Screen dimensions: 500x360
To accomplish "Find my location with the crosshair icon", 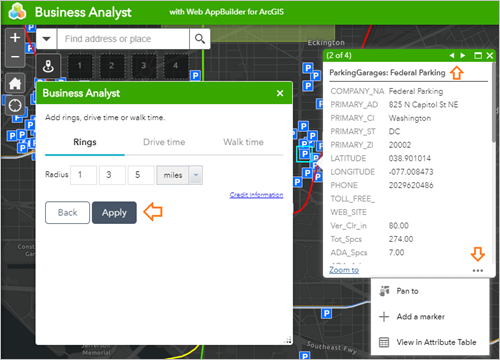I will click(15, 106).
